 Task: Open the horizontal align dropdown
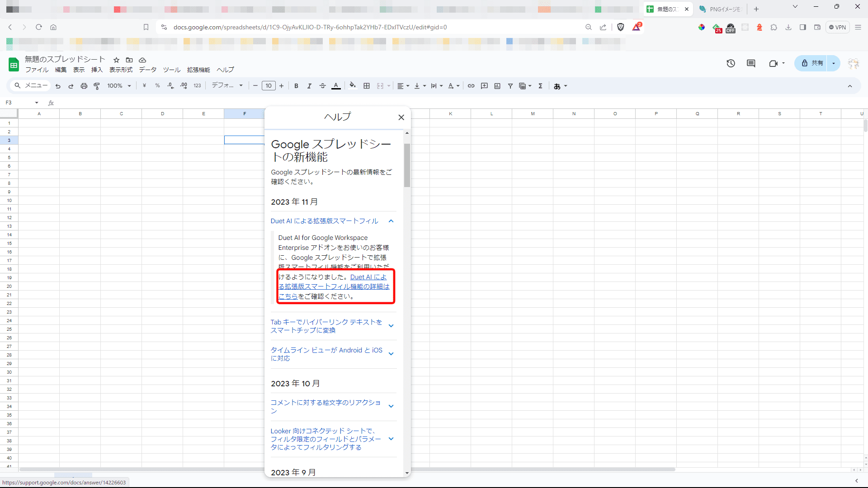403,86
